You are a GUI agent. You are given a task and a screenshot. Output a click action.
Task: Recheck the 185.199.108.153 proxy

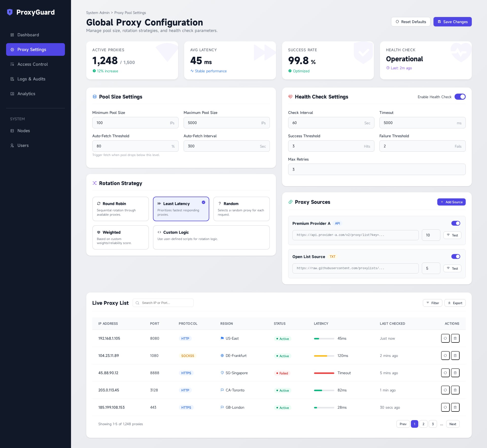coord(445,407)
